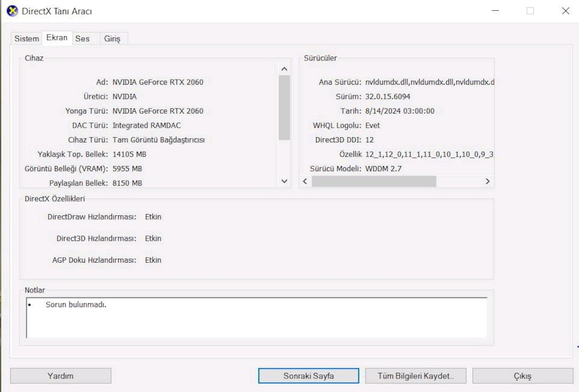The height and width of the screenshot is (392, 579).
Task: Switch to the Sistem tab
Action: click(27, 38)
